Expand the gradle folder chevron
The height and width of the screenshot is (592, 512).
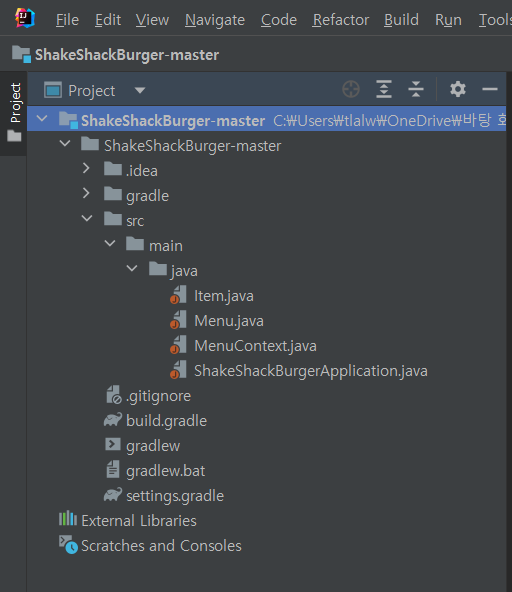coord(86,193)
